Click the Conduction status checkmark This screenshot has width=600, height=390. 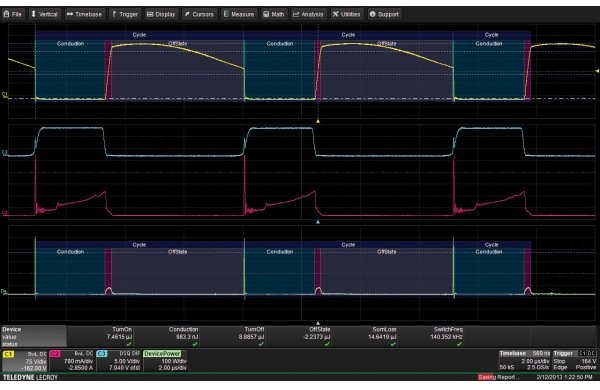195,344
